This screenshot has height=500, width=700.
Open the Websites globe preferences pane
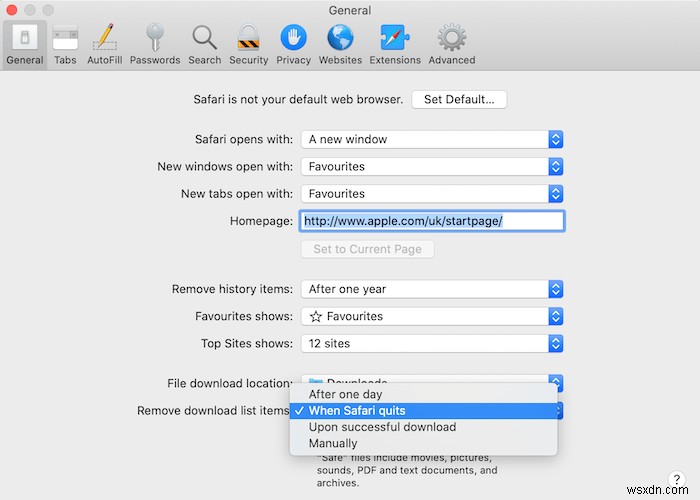[x=340, y=45]
